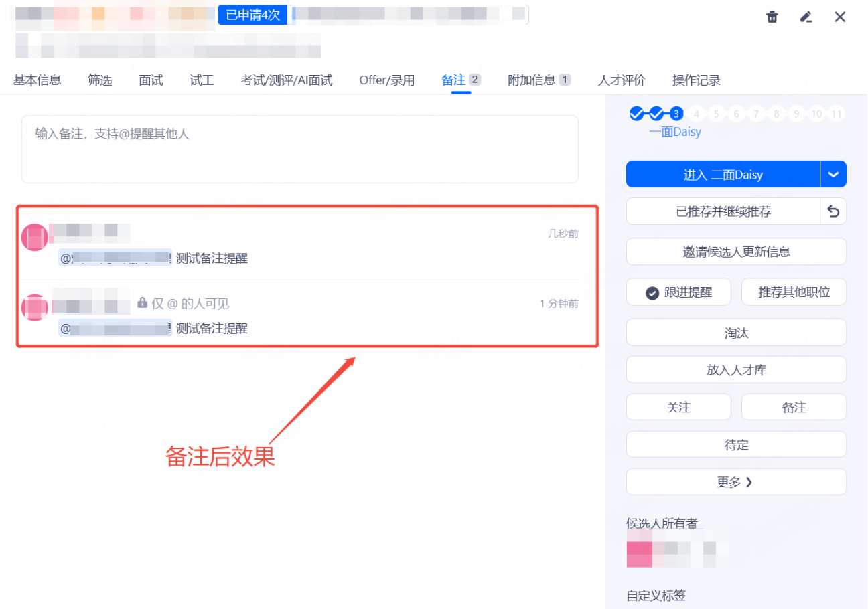Click the lock icon next to 仅@的人可见
Screen dimensions: 868x609
pyautogui.click(x=142, y=303)
